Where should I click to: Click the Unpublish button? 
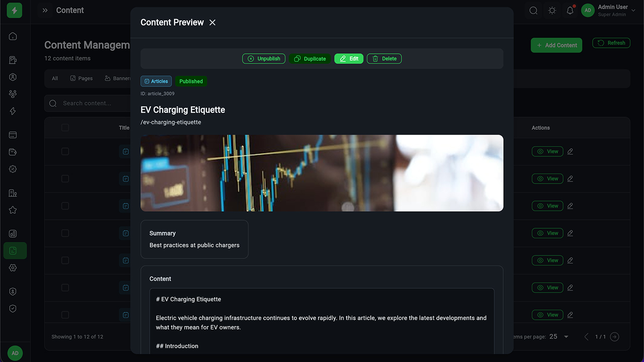point(264,59)
